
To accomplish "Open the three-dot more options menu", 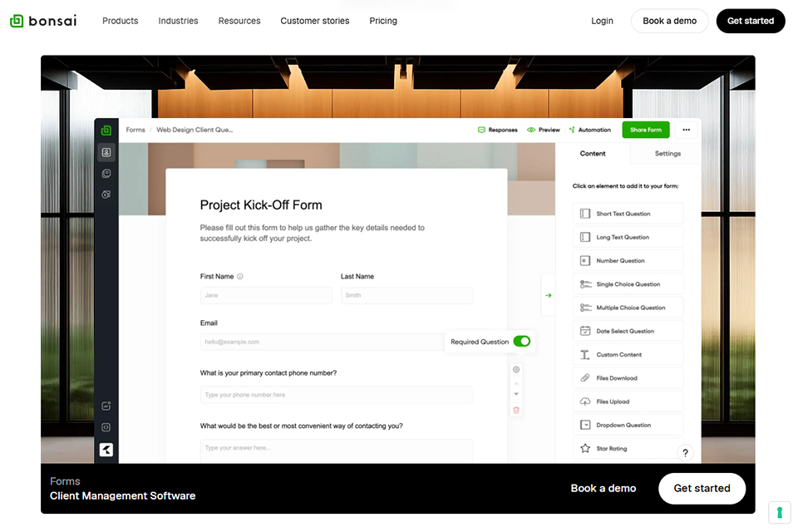I will [686, 130].
